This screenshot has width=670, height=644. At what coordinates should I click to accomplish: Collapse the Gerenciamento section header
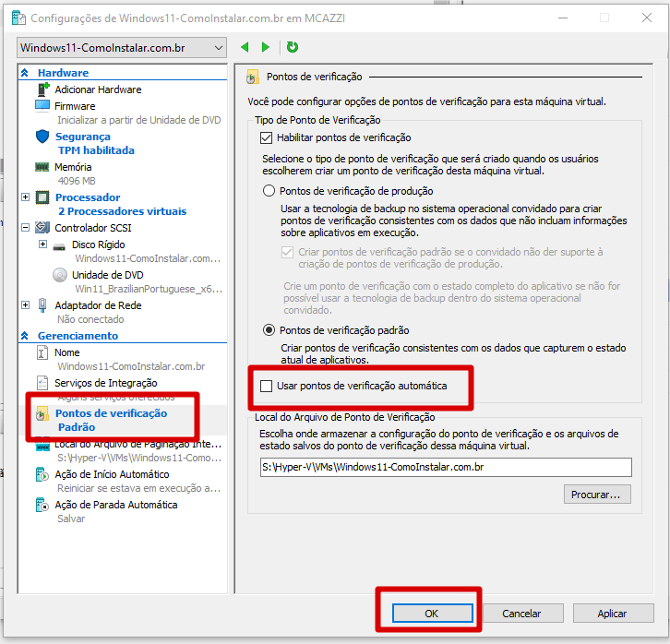click(25, 336)
